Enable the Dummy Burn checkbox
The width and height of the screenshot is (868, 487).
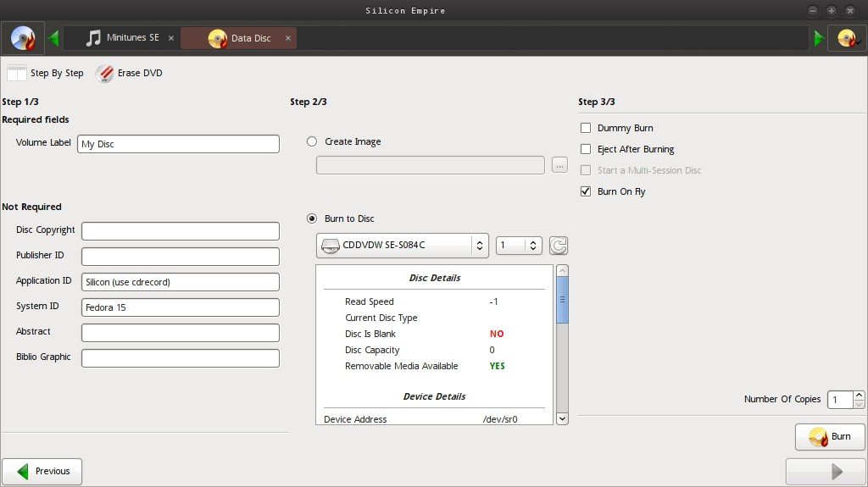586,128
